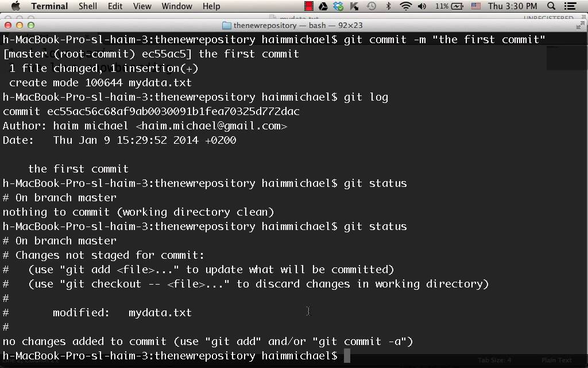
Task: Zoom Terminal with the green button
Action: 31,25
